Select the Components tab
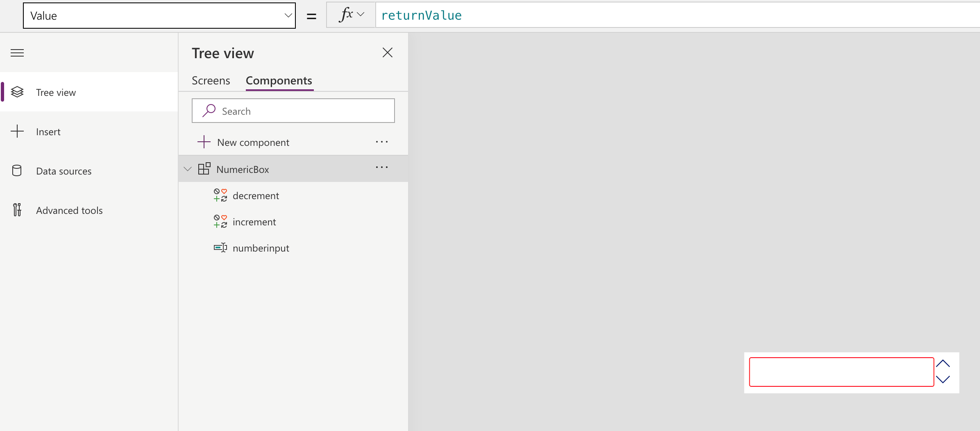This screenshot has height=431, width=980. coord(279,80)
